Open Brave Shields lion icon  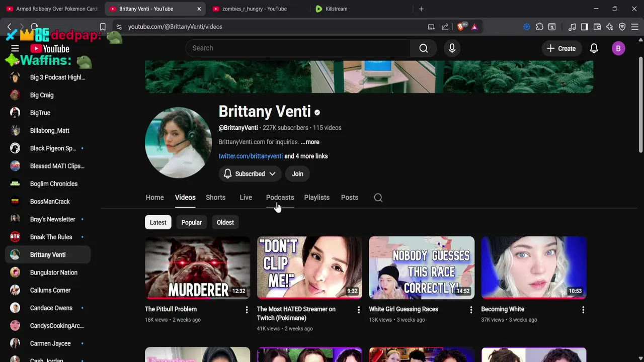coord(461,27)
